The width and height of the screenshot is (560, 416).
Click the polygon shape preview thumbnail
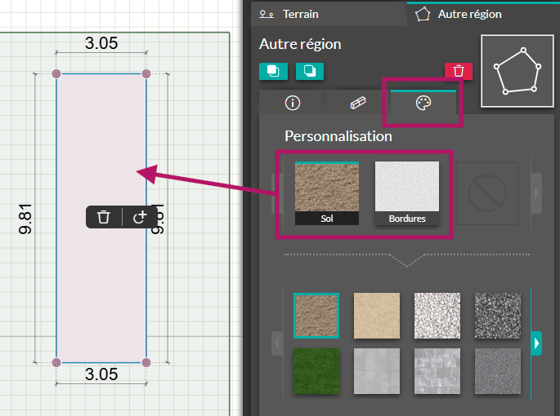tap(517, 71)
